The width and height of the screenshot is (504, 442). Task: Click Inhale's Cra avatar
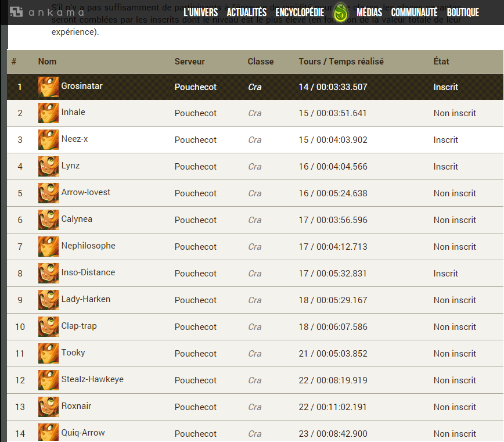pyautogui.click(x=49, y=113)
